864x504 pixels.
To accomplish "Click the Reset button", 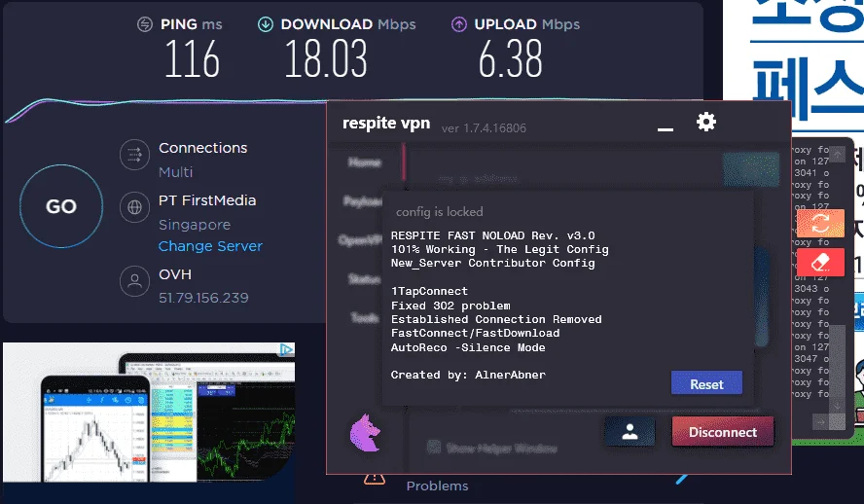I will pos(706,383).
